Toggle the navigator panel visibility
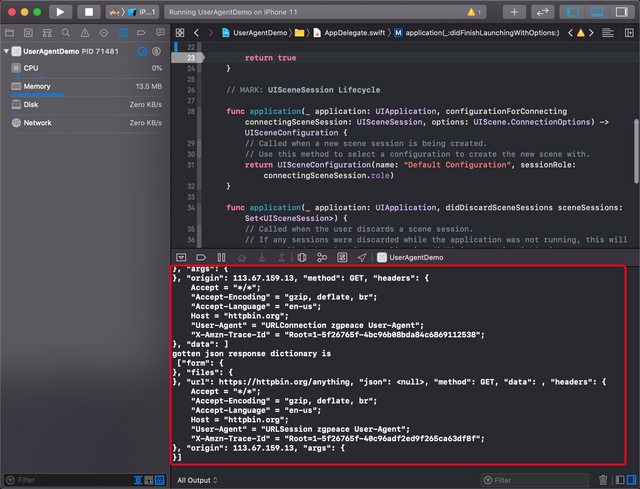The image size is (640, 489). pyautogui.click(x=572, y=12)
